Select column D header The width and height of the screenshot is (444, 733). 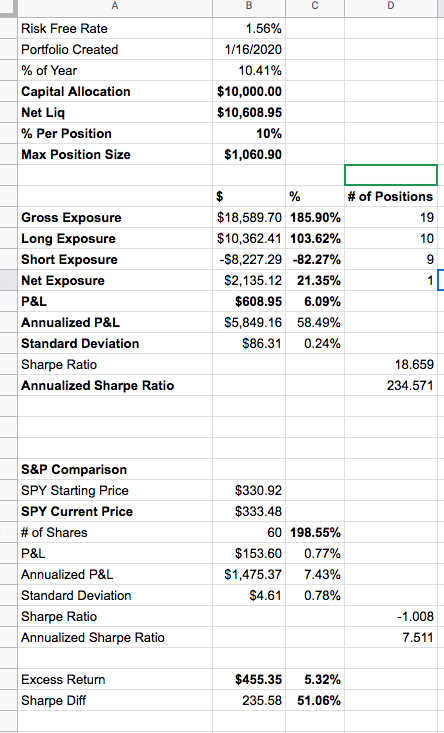[391, 6]
